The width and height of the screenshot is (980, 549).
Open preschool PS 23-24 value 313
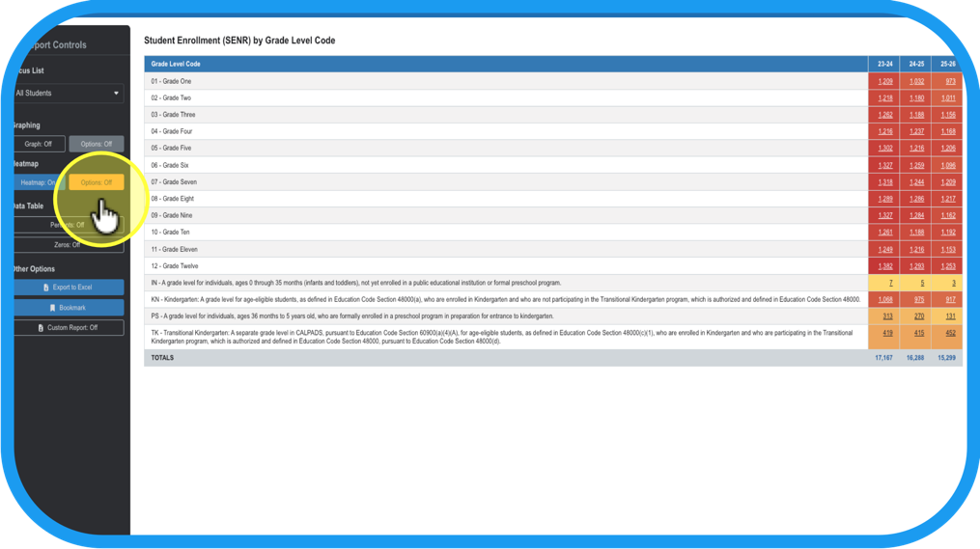click(884, 316)
